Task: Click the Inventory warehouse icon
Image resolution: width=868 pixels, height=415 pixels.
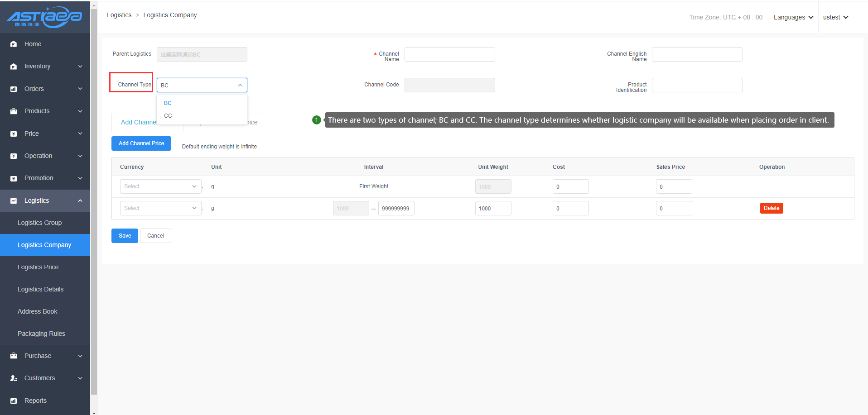Action: 14,67
